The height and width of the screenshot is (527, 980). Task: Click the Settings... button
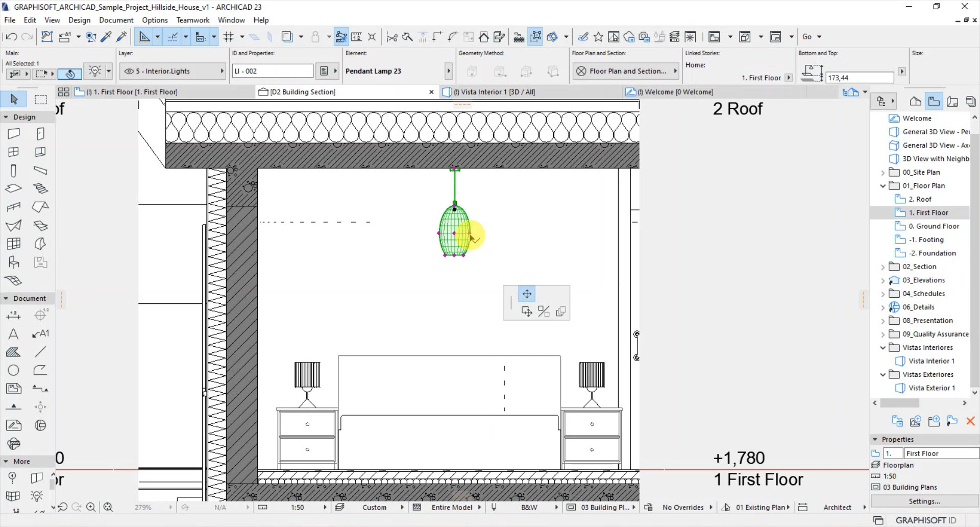[924, 501]
